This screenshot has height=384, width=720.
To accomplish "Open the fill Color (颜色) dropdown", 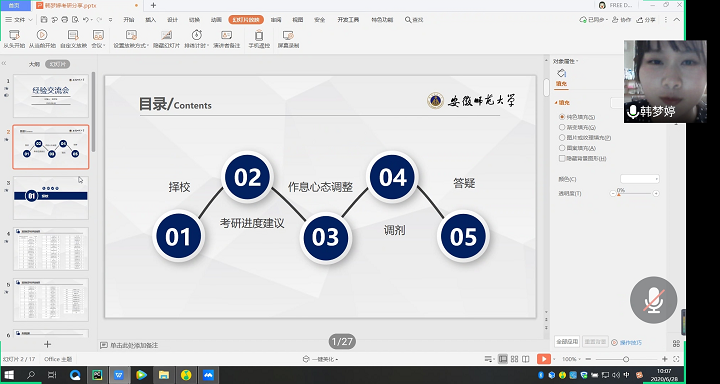I will [x=640, y=179].
